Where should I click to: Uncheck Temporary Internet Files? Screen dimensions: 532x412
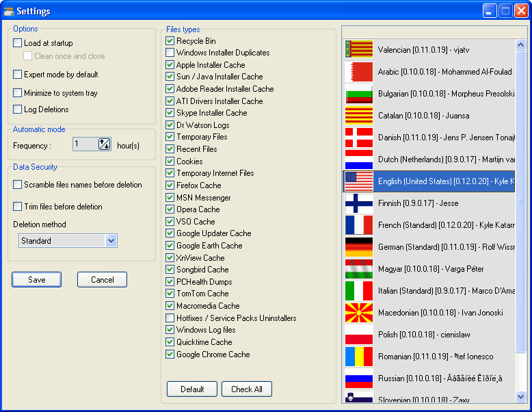[170, 173]
